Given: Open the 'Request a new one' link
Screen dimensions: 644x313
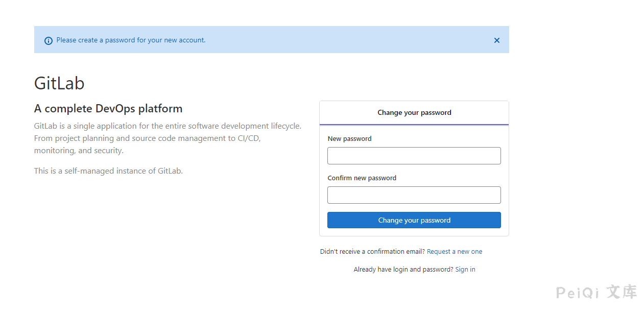Looking at the screenshot, I should tap(454, 252).
